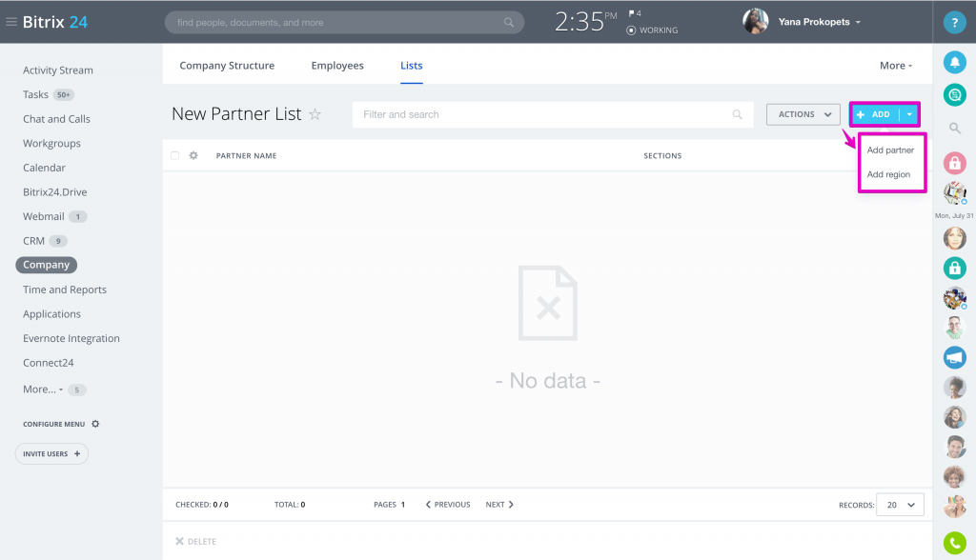The width and height of the screenshot is (976, 560).
Task: Mark New Partner List as favorite star
Action: 315,114
